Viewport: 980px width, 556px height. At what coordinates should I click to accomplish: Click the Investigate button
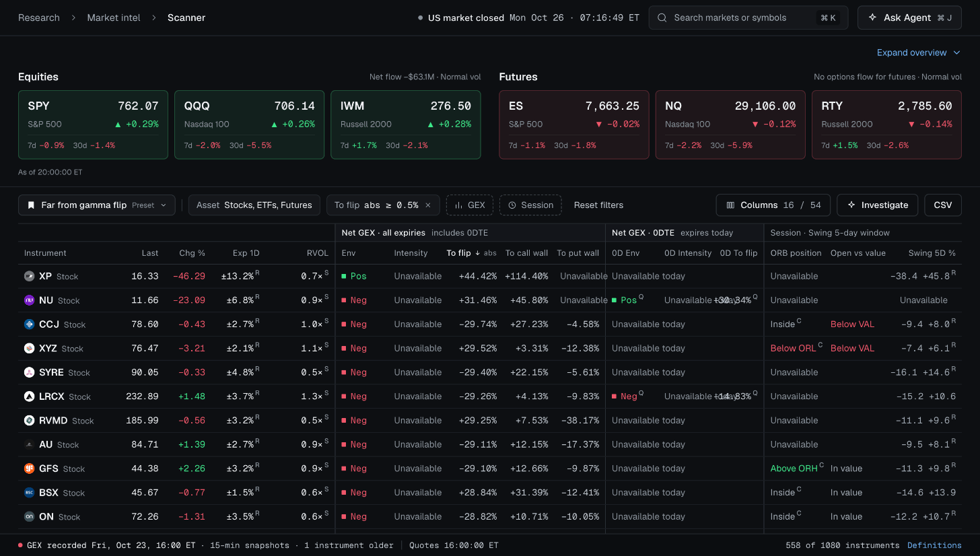pyautogui.click(x=878, y=205)
